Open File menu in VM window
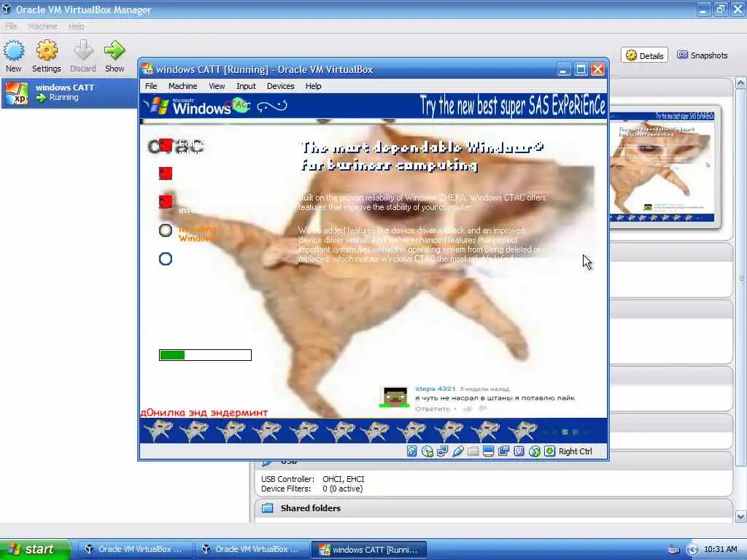The width and height of the screenshot is (747, 560). (x=151, y=86)
